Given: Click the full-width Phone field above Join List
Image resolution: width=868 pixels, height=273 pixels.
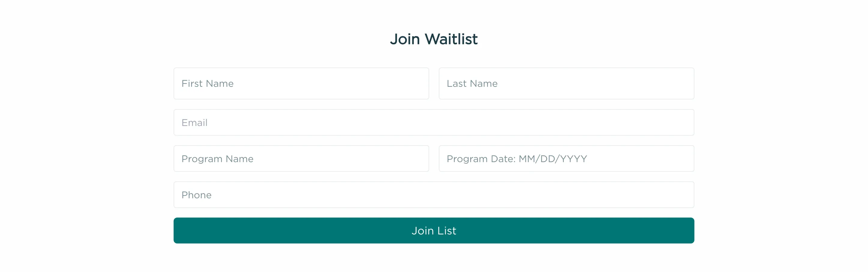Looking at the screenshot, I should coord(434,194).
